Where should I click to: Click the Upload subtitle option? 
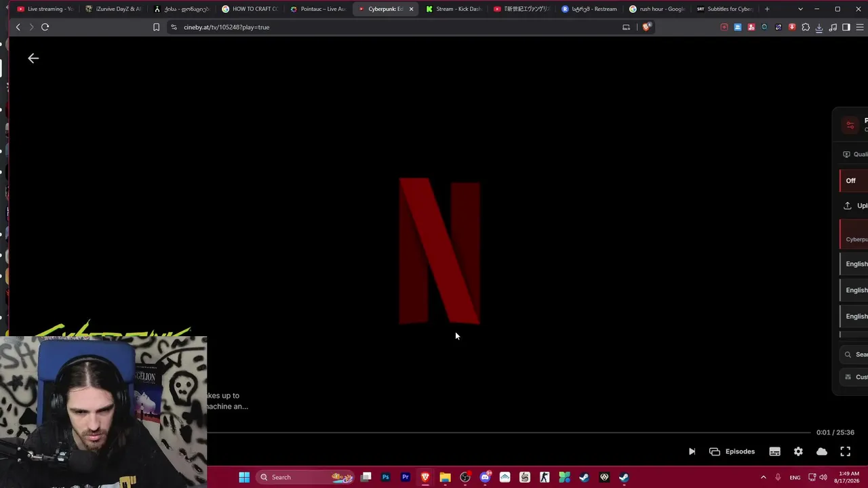click(x=854, y=205)
